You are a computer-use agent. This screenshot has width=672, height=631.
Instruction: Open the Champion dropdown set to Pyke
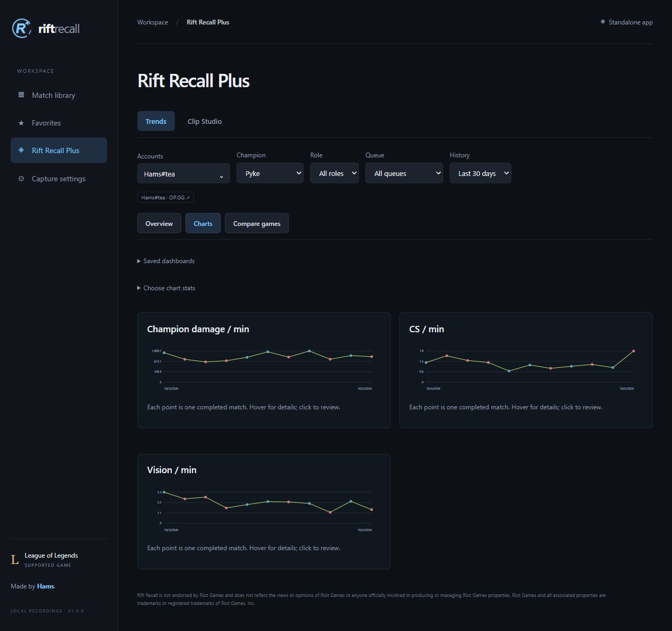(x=270, y=173)
